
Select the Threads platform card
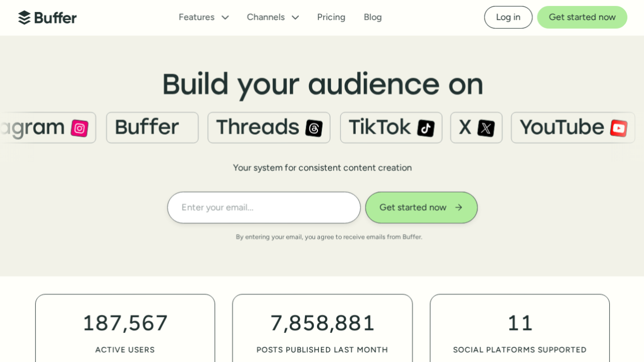269,128
